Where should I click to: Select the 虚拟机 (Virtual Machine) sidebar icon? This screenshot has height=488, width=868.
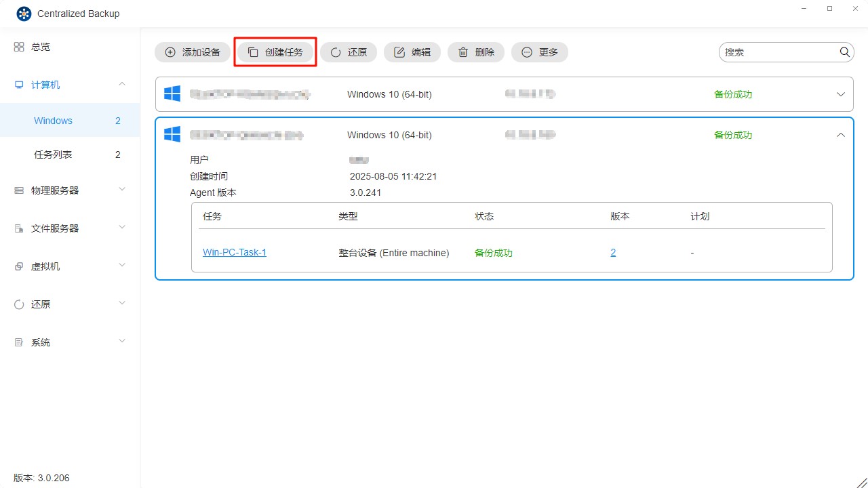coord(18,266)
